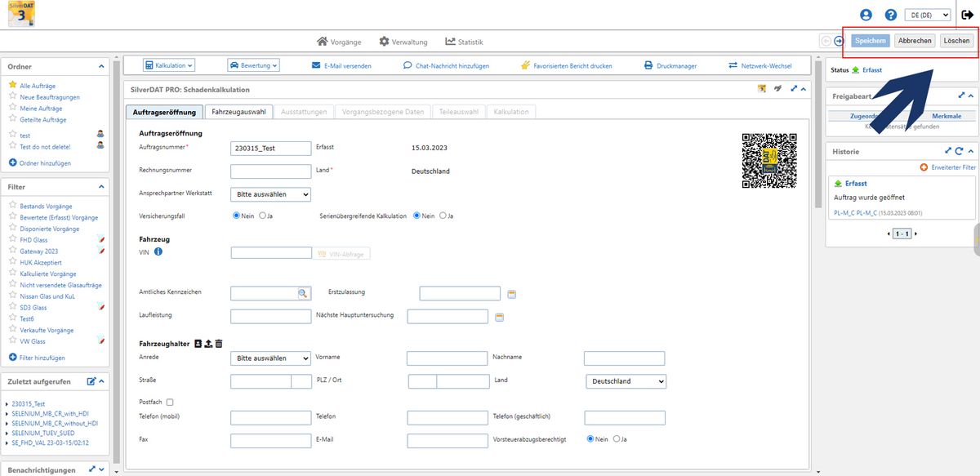980x476 pixels.
Task: Click E-Mail versenden
Action: point(341,65)
